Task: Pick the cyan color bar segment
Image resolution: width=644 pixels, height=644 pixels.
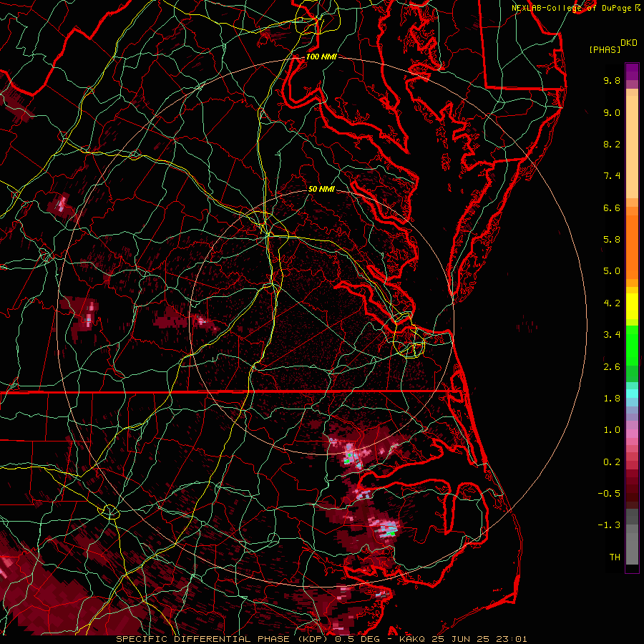Action: [x=632, y=394]
